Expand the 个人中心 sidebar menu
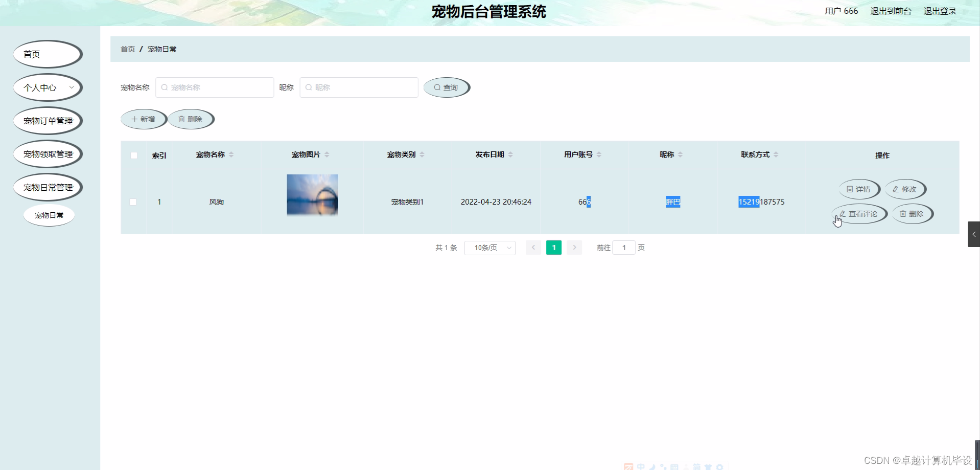 coord(48,87)
